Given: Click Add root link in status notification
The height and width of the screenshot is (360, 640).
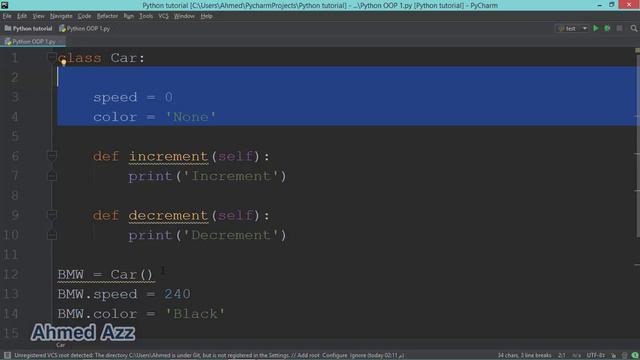Looking at the screenshot, I should pos(308,356).
